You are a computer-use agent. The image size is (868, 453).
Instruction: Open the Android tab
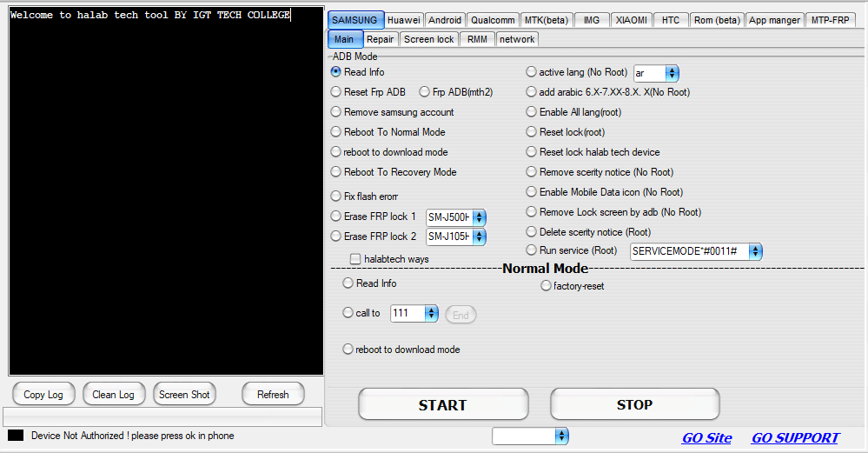tap(445, 21)
